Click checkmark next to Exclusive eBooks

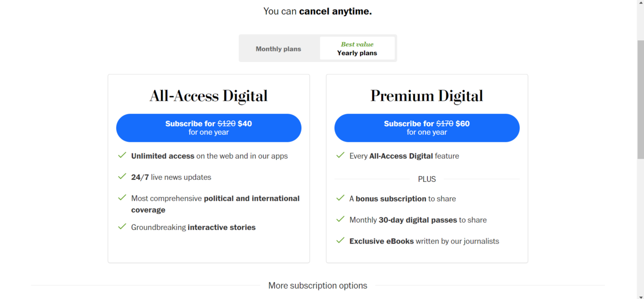pos(340,241)
